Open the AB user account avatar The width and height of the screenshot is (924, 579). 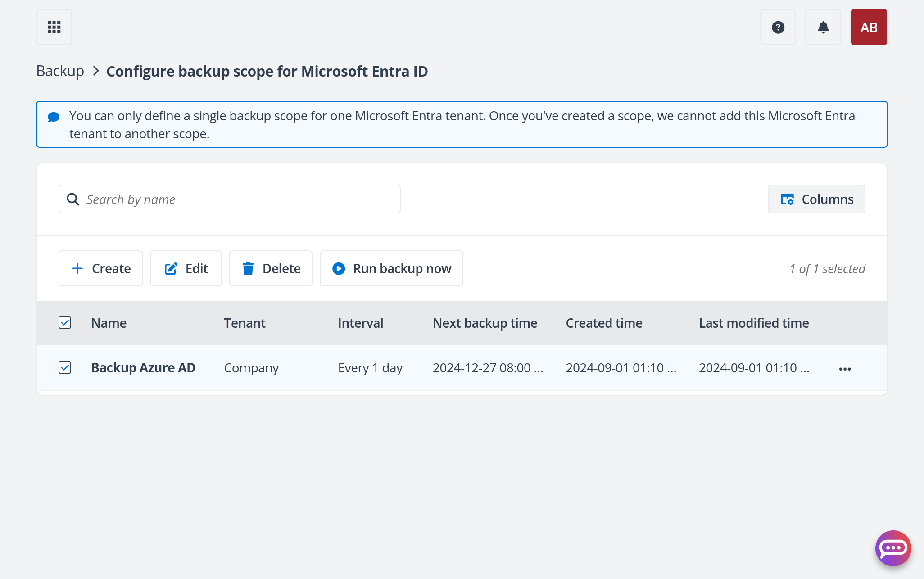click(869, 27)
